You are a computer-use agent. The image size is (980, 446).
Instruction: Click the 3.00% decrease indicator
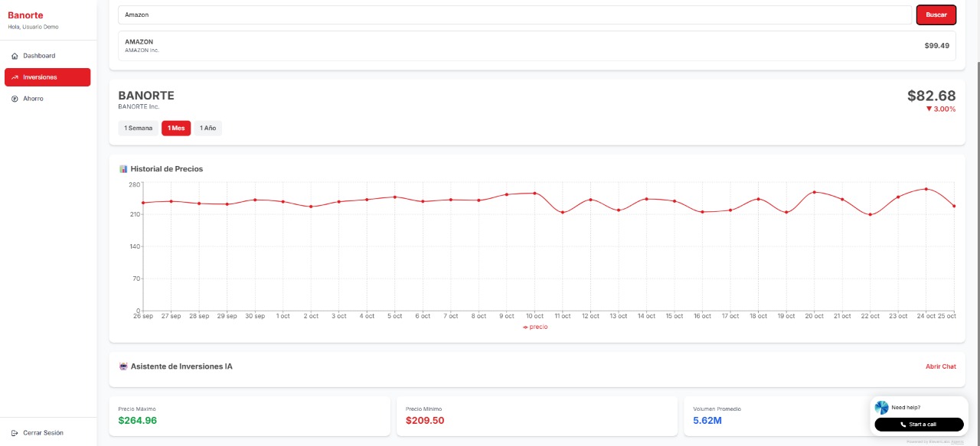point(941,109)
